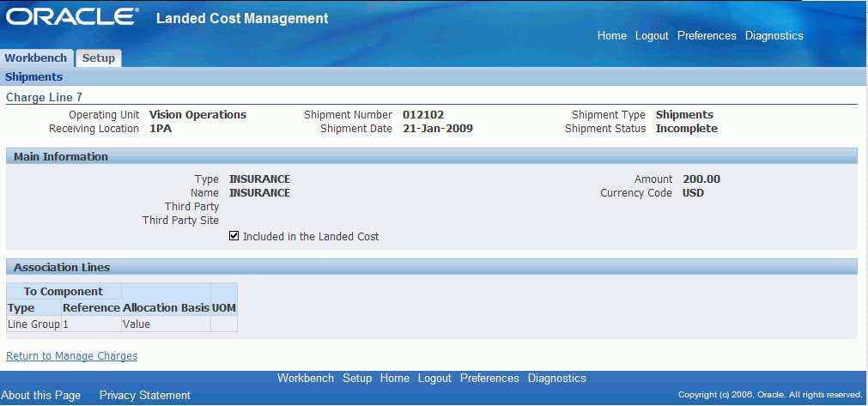Click Return to Manage Charges link
The height and width of the screenshot is (406, 868).
coord(72,355)
